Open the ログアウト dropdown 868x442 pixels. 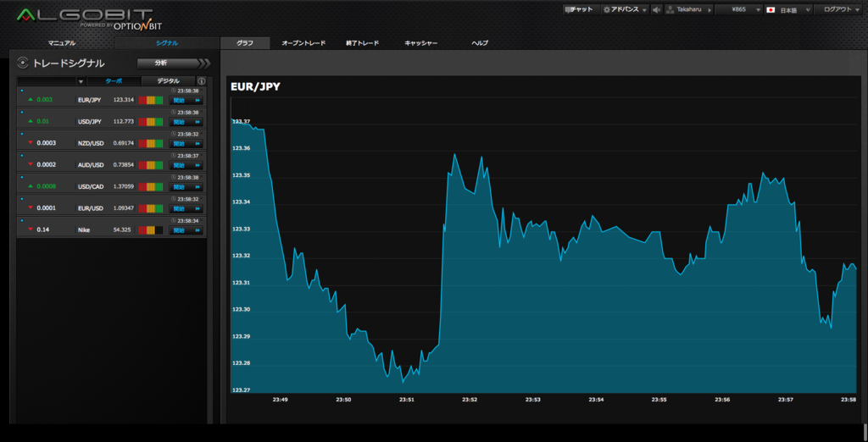point(839,9)
